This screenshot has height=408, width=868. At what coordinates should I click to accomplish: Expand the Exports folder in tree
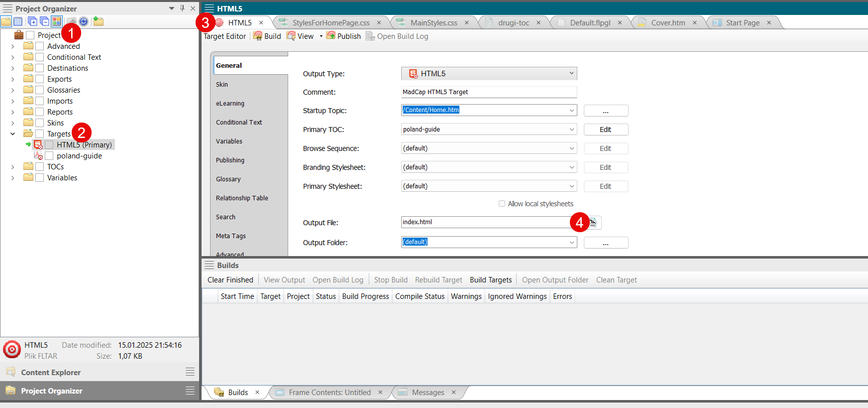coord(12,79)
